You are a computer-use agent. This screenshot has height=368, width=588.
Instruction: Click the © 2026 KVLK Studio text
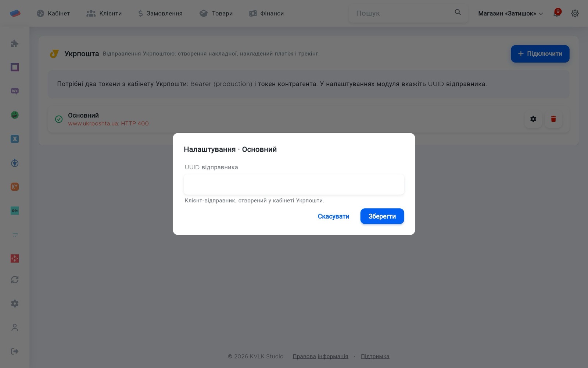click(x=256, y=356)
